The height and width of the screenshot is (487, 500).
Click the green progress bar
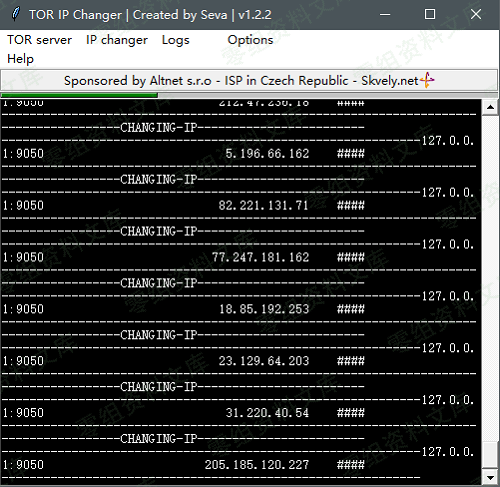click(79, 95)
